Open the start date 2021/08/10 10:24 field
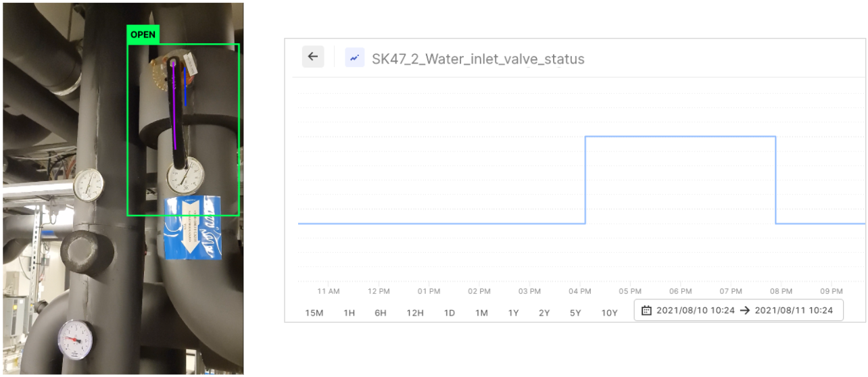This screenshot has width=868, height=377. 695,310
